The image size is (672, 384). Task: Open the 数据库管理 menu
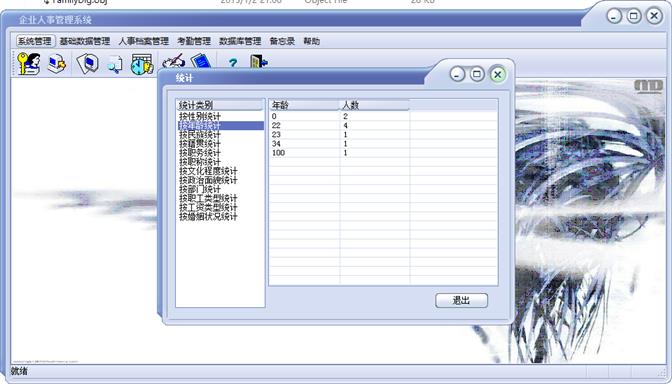pyautogui.click(x=240, y=41)
